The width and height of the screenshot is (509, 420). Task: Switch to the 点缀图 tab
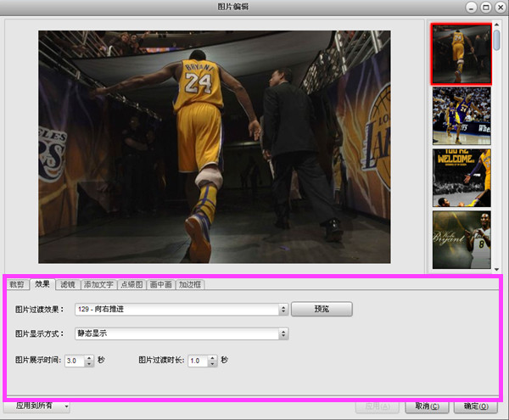pos(131,284)
